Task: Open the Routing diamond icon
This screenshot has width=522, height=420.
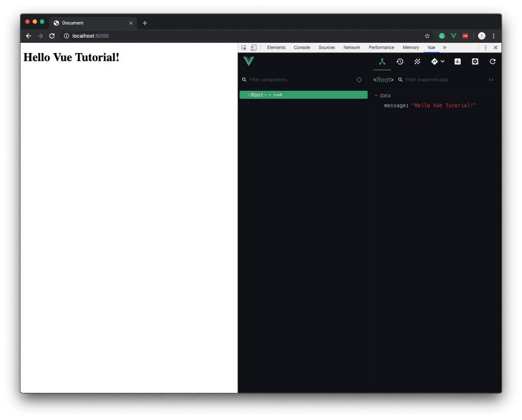Action: [434, 62]
